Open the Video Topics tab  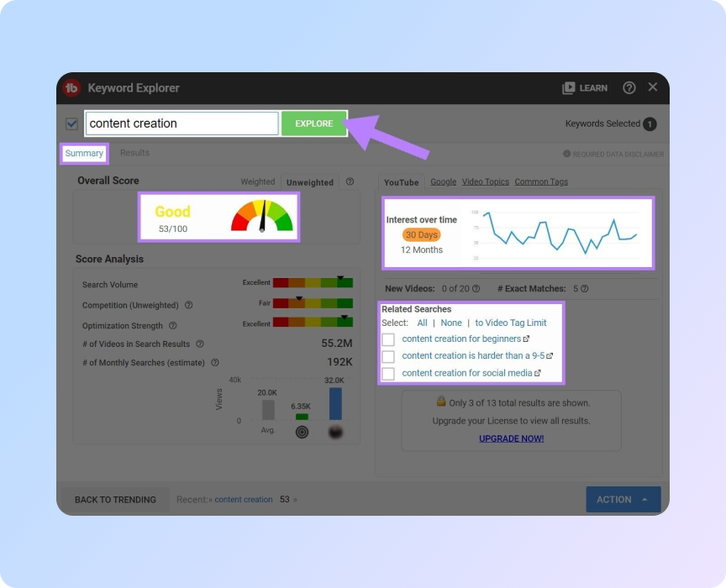pyautogui.click(x=485, y=181)
